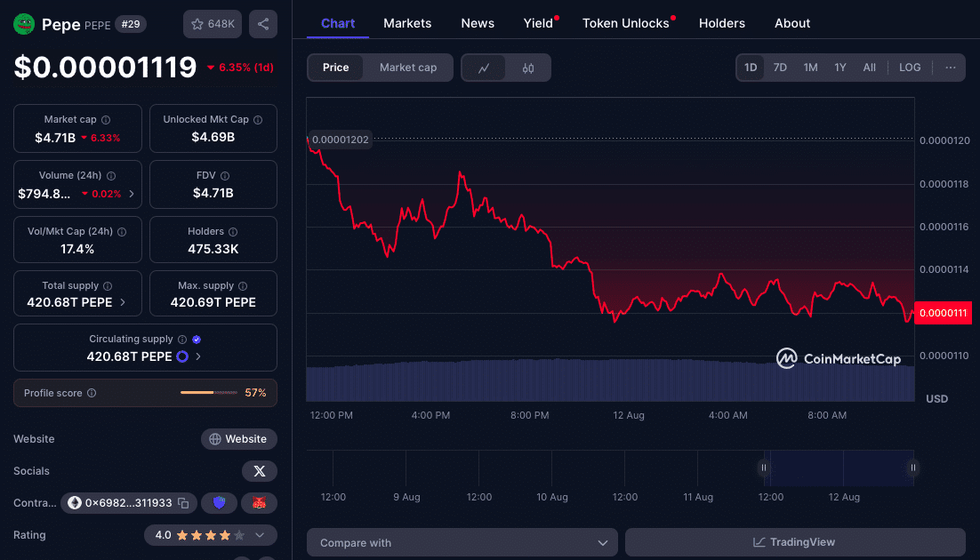980x560 pixels.
Task: Show Unlocked Mkt Cap info icon
Action: click(x=258, y=119)
